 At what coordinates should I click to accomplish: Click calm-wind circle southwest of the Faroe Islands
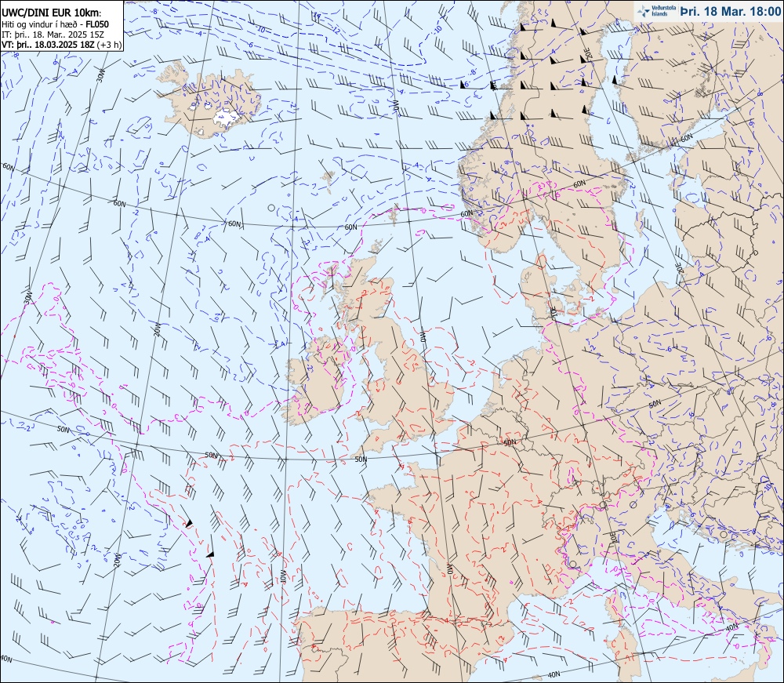click(271, 208)
